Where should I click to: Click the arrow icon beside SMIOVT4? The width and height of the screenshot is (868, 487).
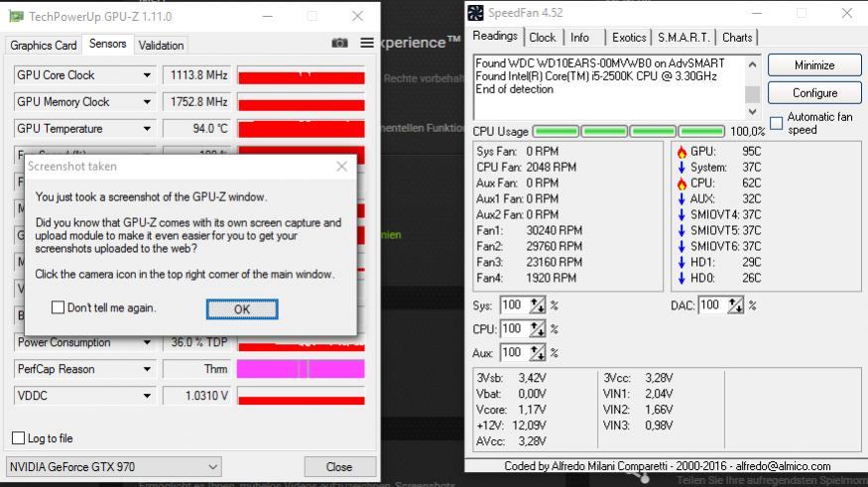682,214
